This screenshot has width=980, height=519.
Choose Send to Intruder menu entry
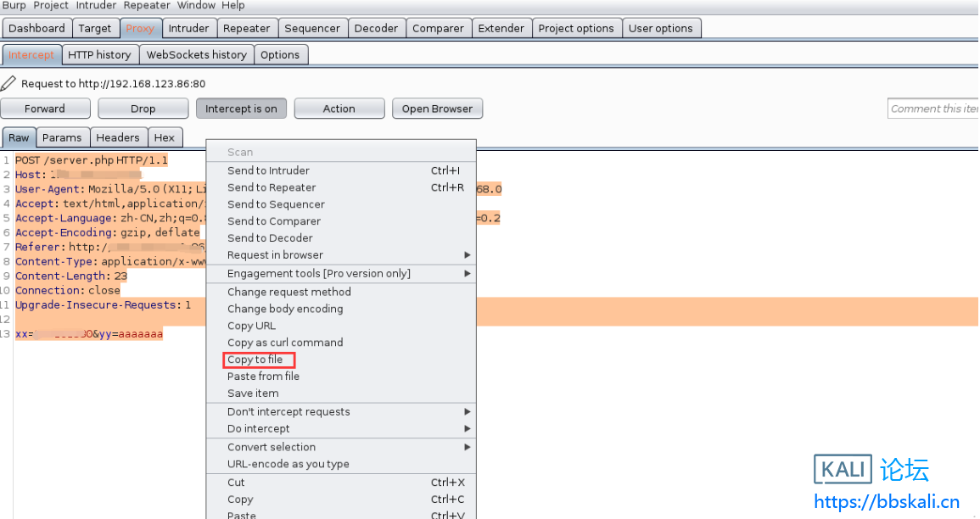(x=268, y=170)
